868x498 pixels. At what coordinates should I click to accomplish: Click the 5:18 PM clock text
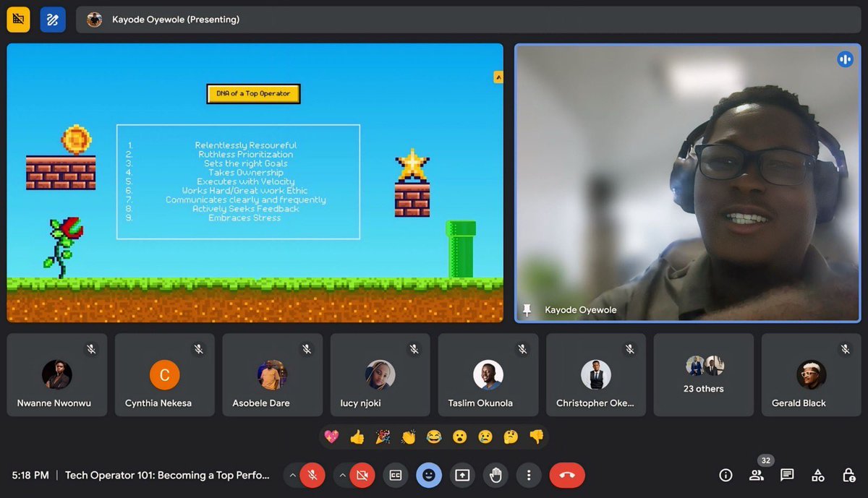(30, 475)
